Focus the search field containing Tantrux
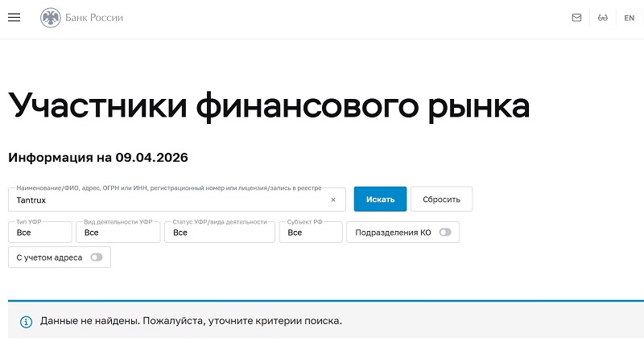 tap(161, 200)
